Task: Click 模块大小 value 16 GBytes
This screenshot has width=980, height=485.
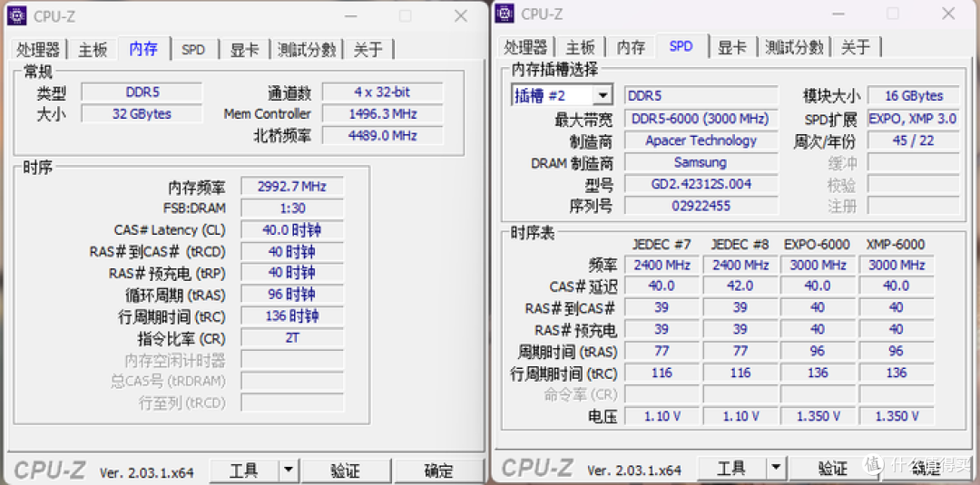Action: pyautogui.click(x=913, y=95)
